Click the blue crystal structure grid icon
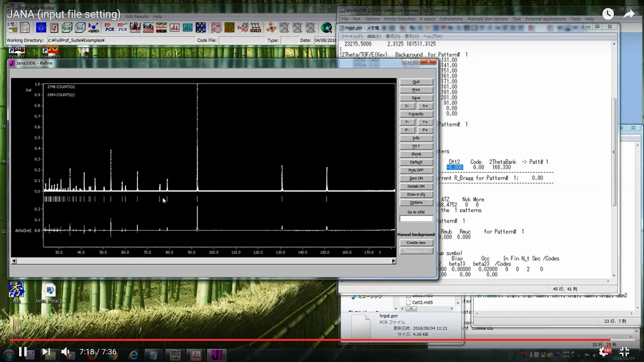This screenshot has height=362, width=644. click(201, 28)
